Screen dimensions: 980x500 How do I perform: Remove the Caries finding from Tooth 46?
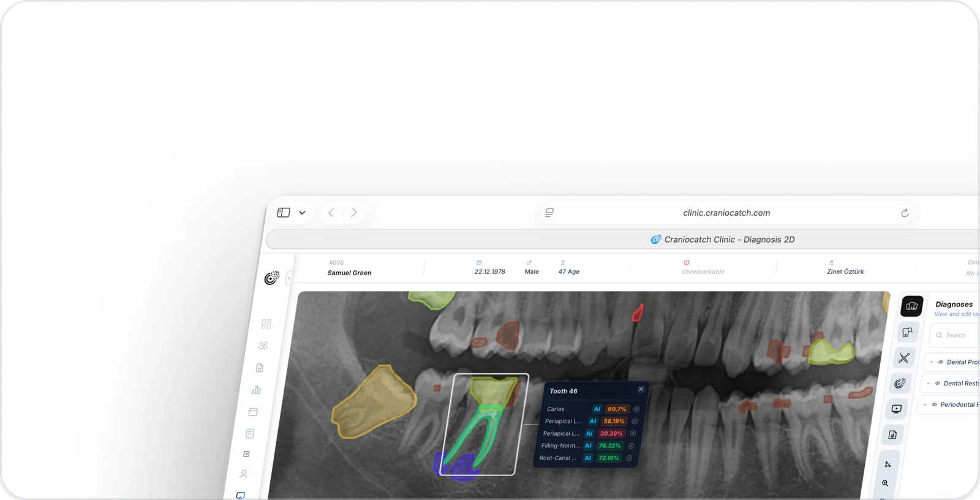coord(636,409)
